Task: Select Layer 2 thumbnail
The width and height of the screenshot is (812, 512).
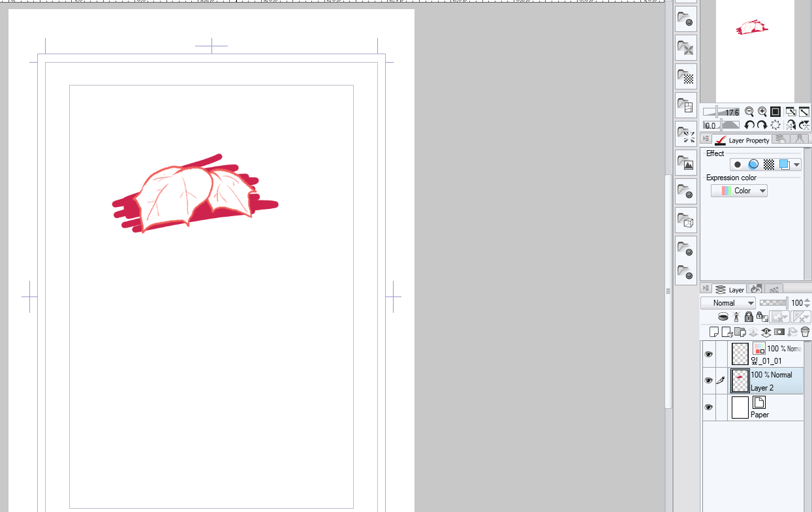Action: coord(740,381)
